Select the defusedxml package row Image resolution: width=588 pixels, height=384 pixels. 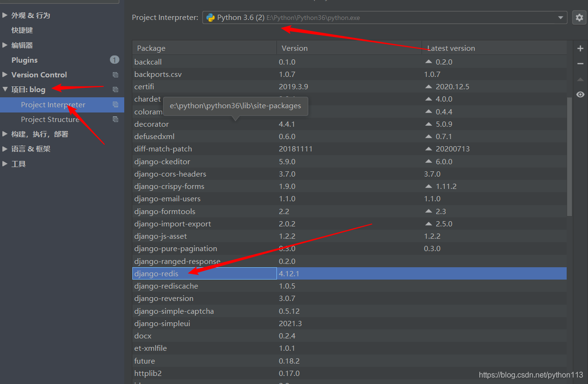[349, 136]
